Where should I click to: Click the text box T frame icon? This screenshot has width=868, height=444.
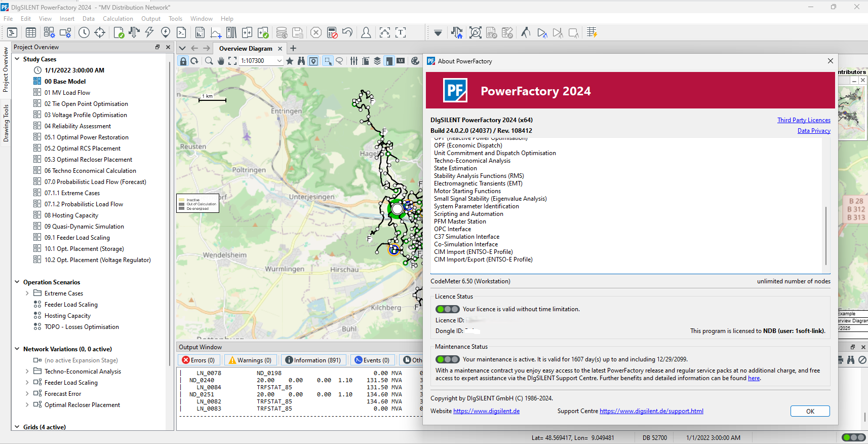pyautogui.click(x=401, y=32)
